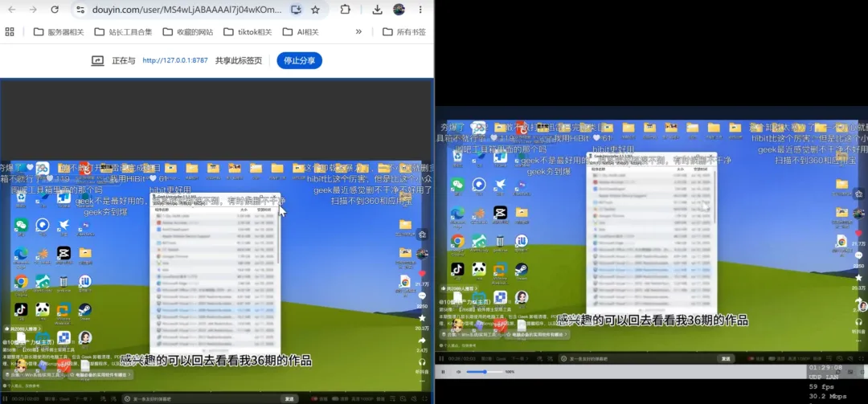Screen dimensions: 868x404
Task: Open the 共2069人推荐 badge in Chrome's Douyin page
Action: [23, 329]
